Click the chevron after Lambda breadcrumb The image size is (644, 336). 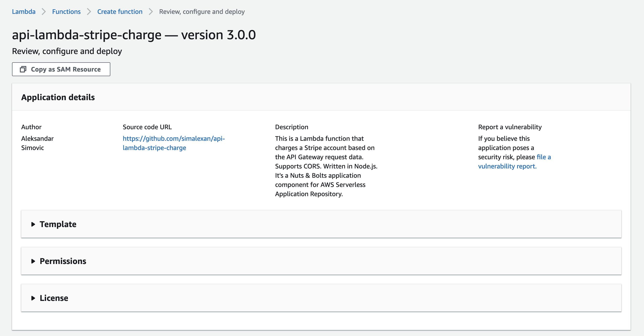[x=44, y=12]
